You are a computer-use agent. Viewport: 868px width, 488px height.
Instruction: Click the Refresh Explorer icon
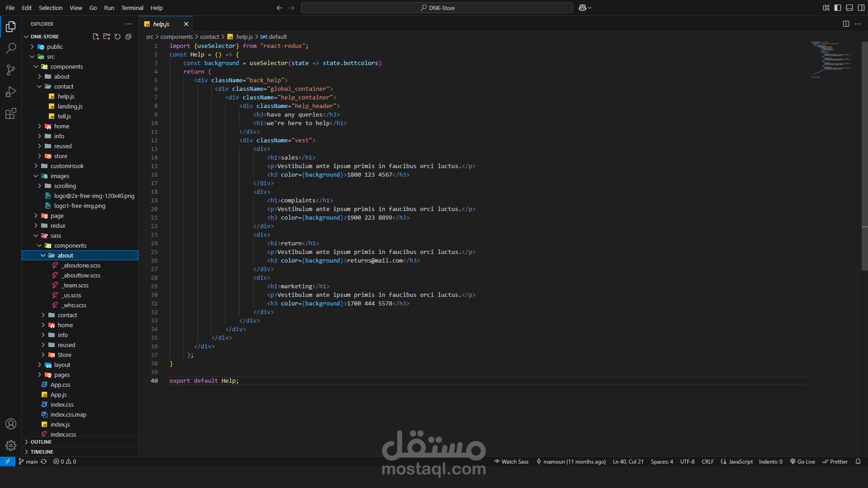click(x=118, y=37)
